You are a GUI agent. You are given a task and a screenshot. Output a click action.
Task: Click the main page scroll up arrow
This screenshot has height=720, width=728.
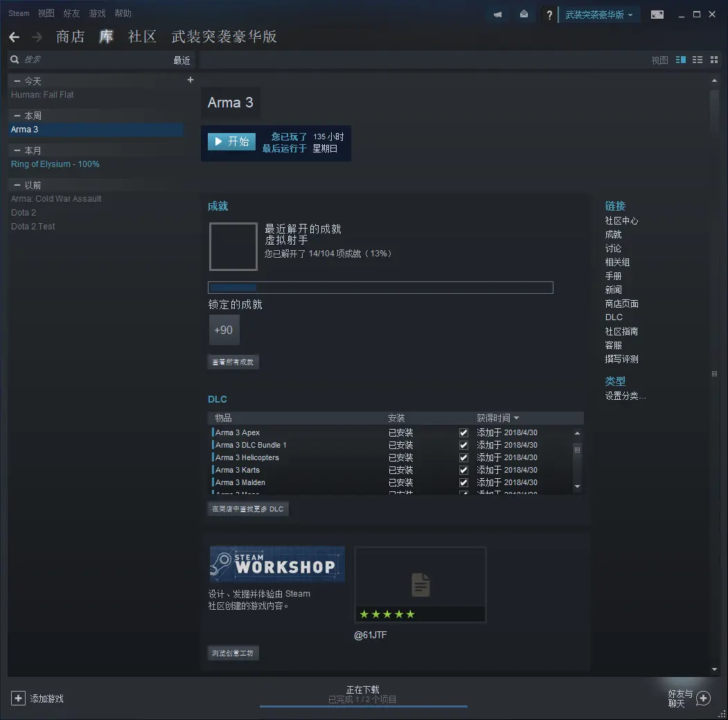(714, 81)
